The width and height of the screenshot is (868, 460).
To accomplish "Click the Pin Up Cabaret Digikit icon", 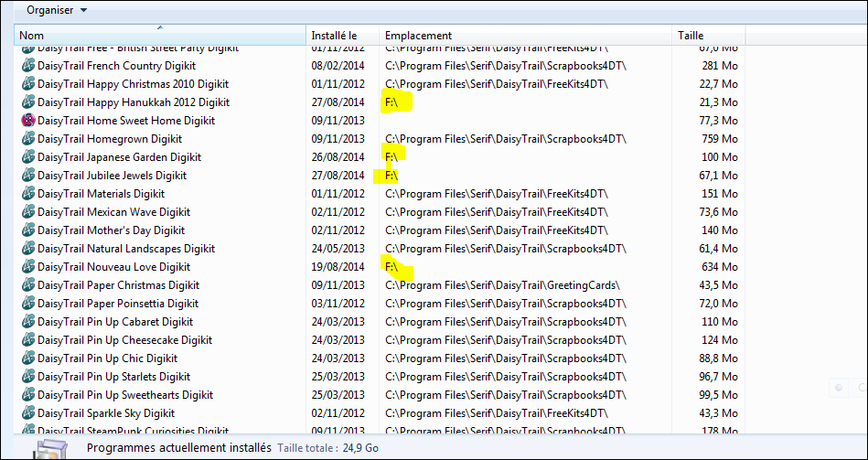I will [x=28, y=322].
